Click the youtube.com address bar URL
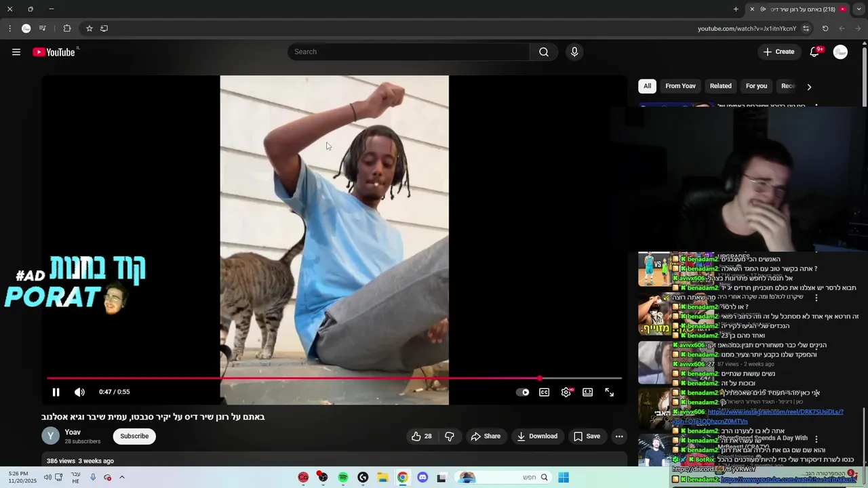 (x=747, y=28)
